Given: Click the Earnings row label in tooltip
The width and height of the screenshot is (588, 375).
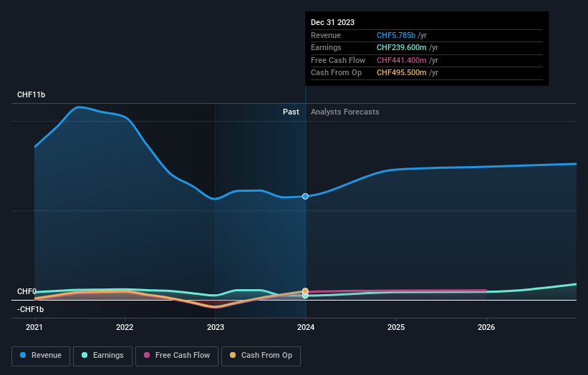Looking at the screenshot, I should click(x=327, y=47).
